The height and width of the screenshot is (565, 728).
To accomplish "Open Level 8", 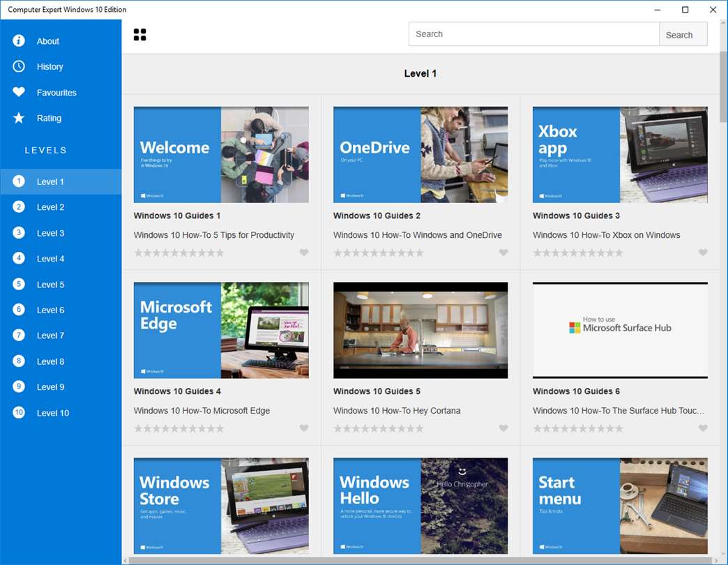I will point(61,361).
